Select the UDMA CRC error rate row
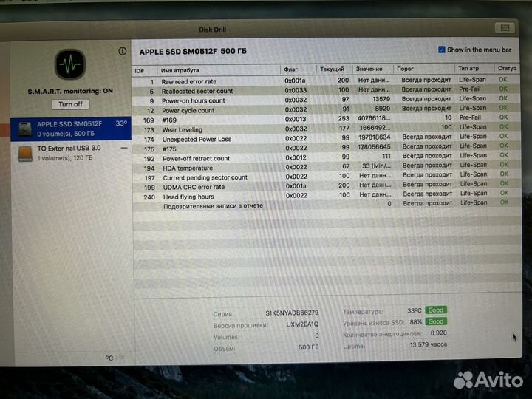This screenshot has height=399, width=532. click(x=326, y=186)
